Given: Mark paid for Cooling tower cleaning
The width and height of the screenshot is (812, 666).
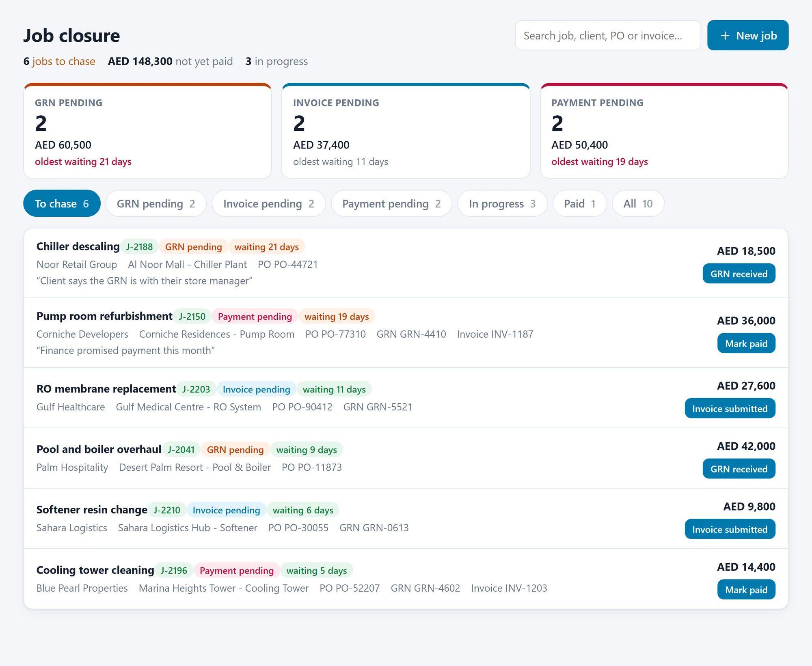Looking at the screenshot, I should (x=746, y=590).
